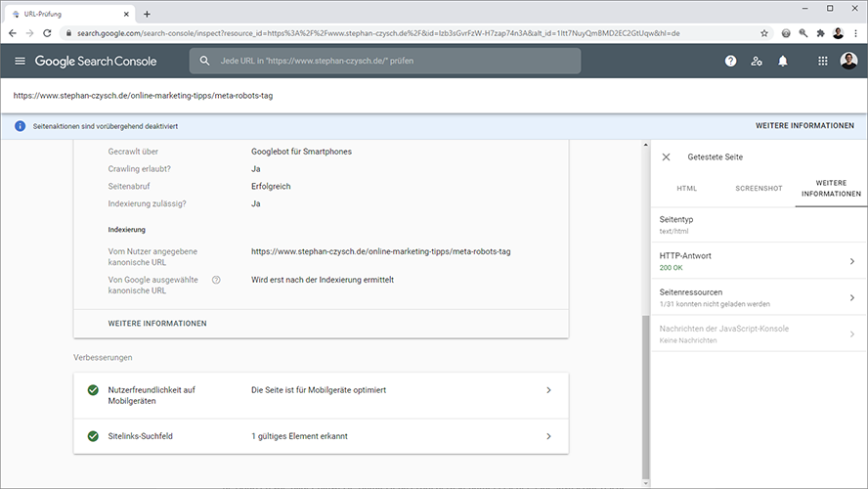The image size is (868, 489).
Task: Click the '200 OK' status text
Action: (x=671, y=268)
